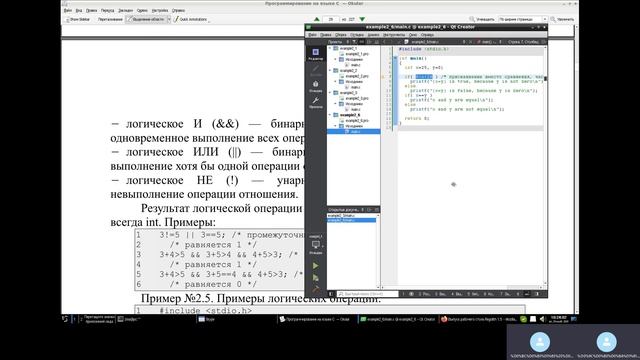
Task: Collapse Исходники folder under example2_1
Action: 336,59
